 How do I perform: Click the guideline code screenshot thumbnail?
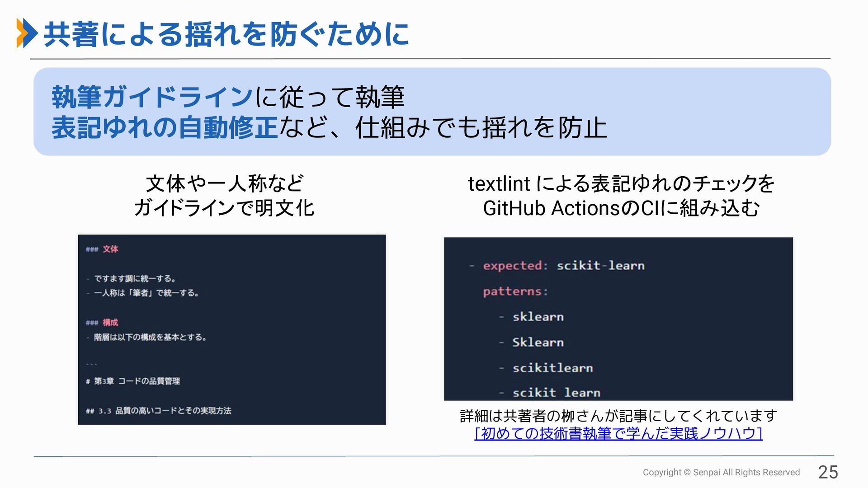coord(231,329)
